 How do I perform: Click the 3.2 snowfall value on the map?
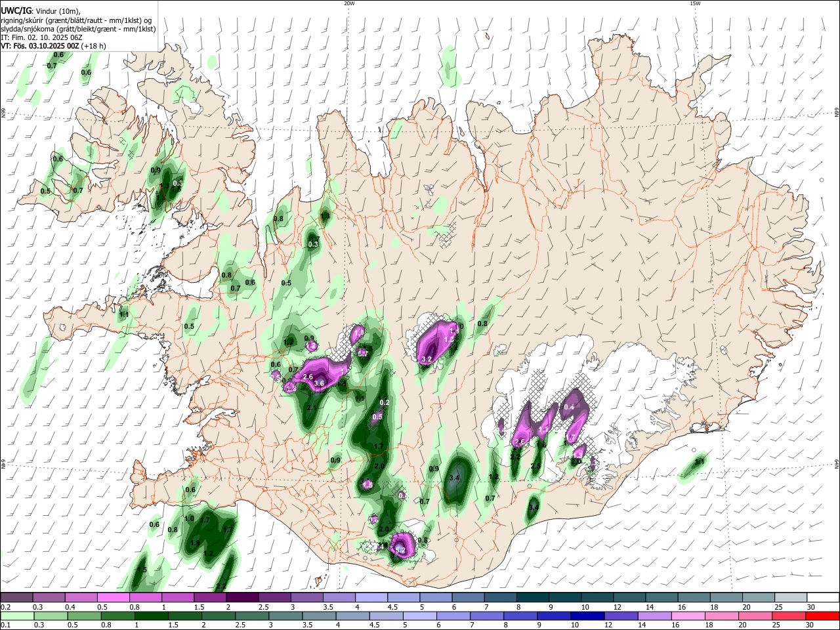(x=426, y=359)
